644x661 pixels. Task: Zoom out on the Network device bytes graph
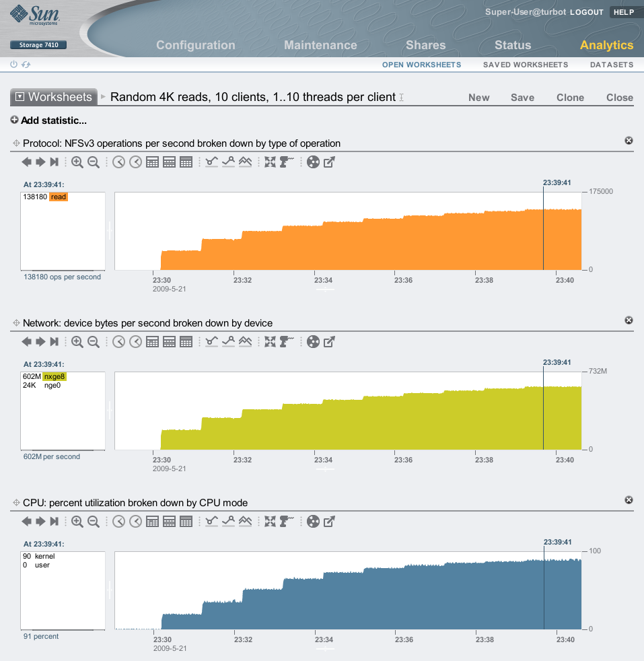(94, 342)
